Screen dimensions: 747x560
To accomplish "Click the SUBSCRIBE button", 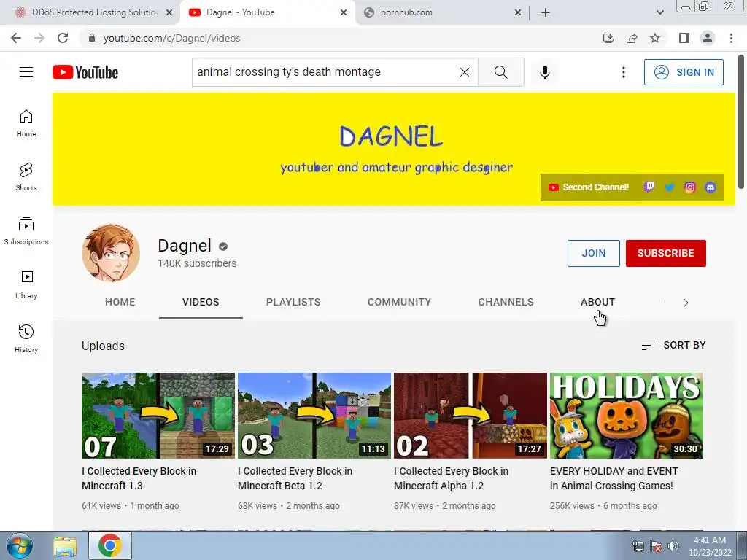I will (x=665, y=253).
